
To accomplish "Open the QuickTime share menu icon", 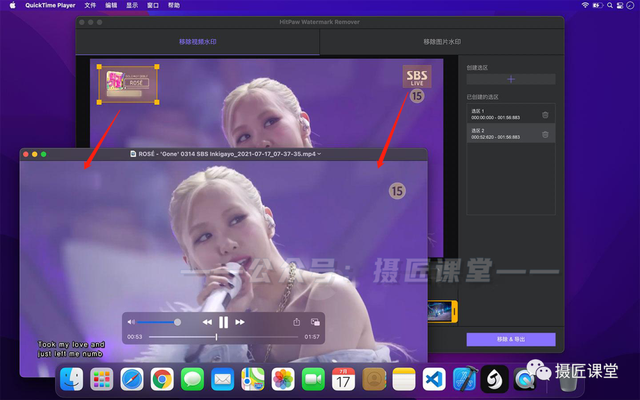I will click(297, 322).
